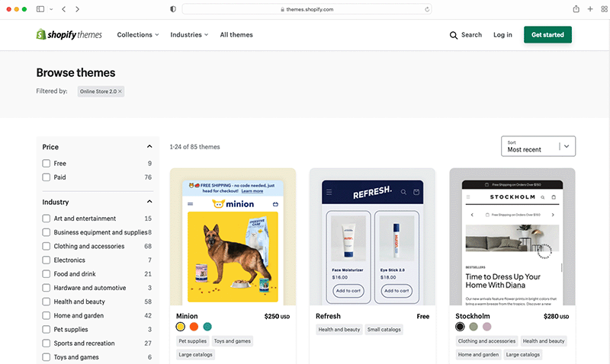
Task: Click Stockholm preview hamburger icon
Action: pyautogui.click(x=468, y=197)
